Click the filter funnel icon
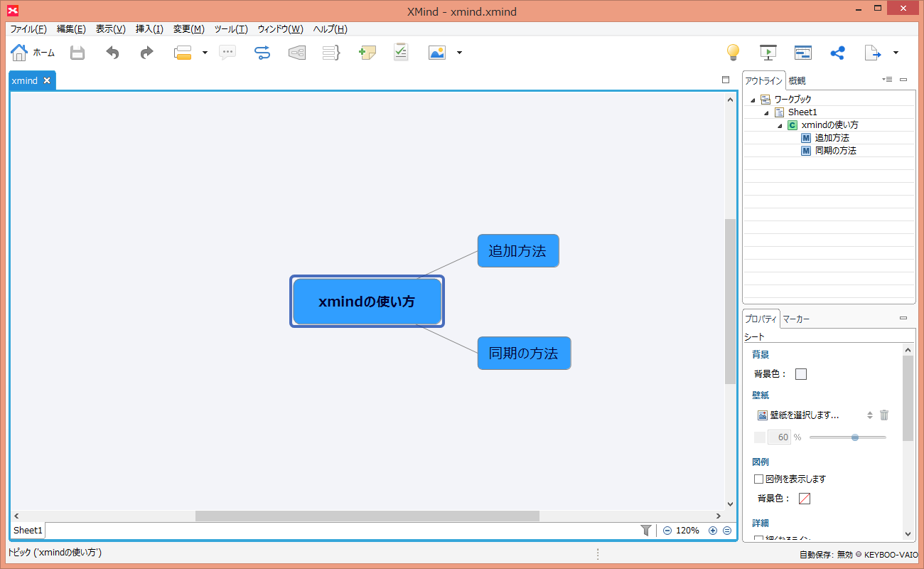 [646, 530]
